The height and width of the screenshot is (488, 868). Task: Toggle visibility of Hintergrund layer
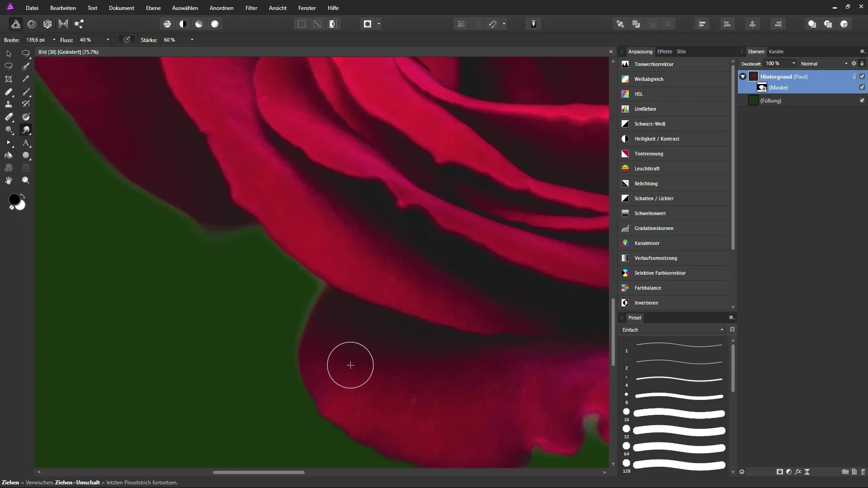862,76
